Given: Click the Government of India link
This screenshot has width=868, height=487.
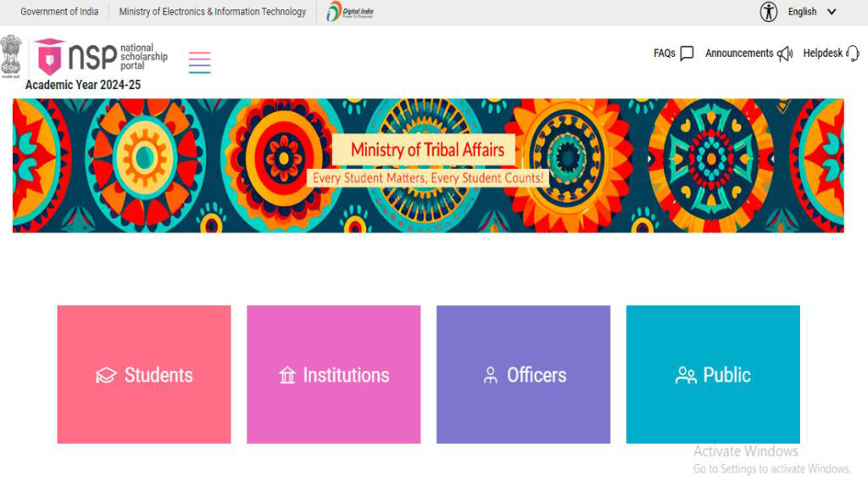Looking at the screenshot, I should pos(59,12).
